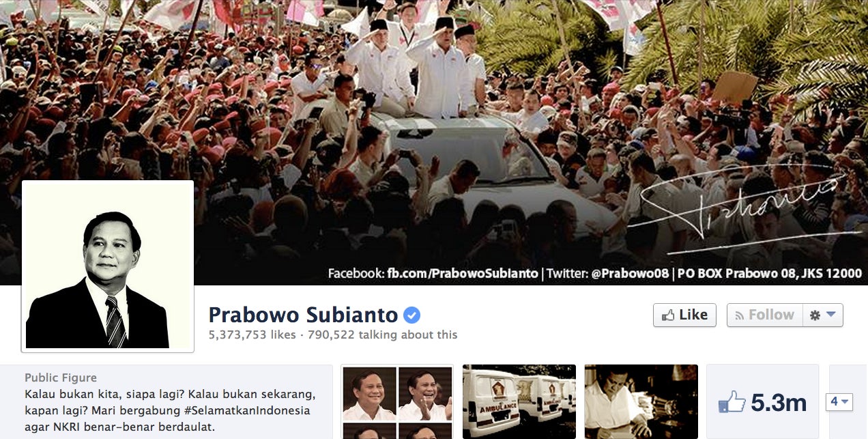This screenshot has width=868, height=439.
Task: Open the tile showing man writing
Action: point(641,401)
